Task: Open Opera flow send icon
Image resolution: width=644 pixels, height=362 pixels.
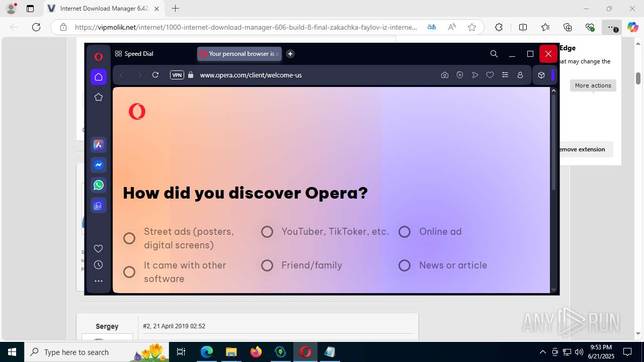Action: pyautogui.click(x=475, y=75)
